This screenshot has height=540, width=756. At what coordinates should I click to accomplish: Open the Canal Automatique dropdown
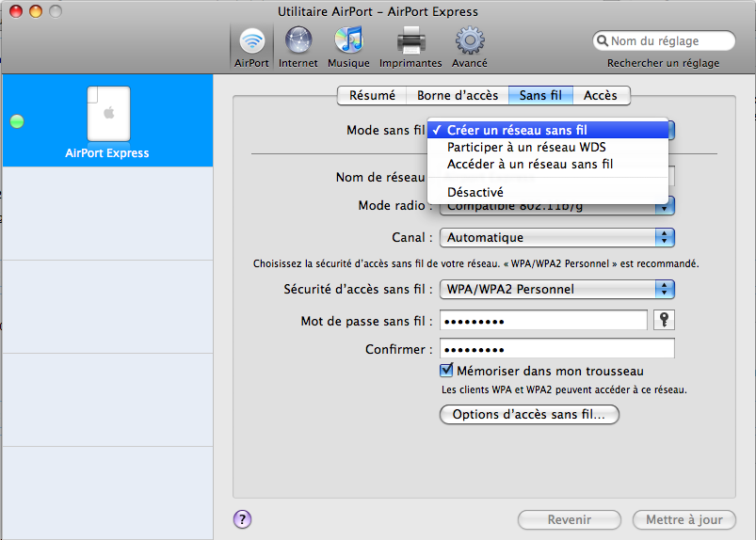pos(556,237)
